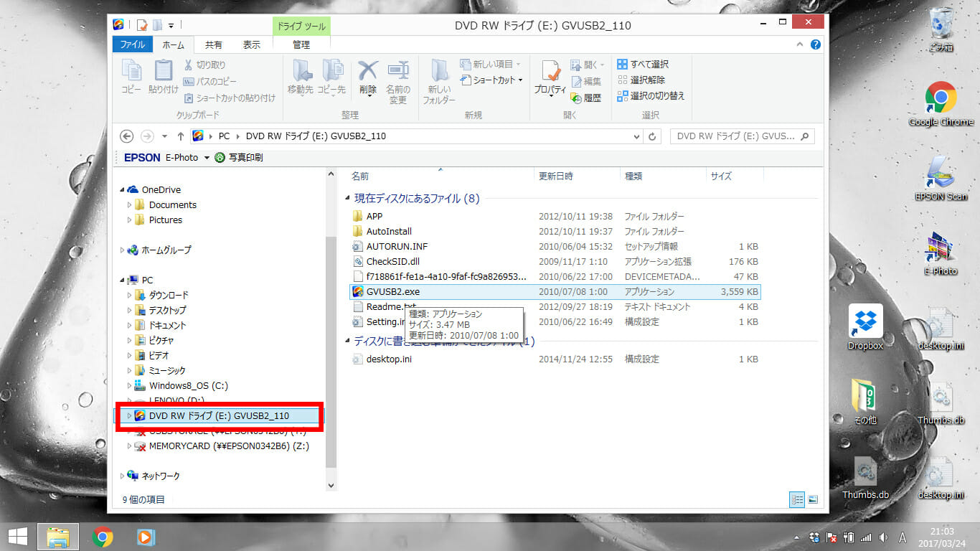Switch to the Share (共有) ribbon tab
The image size is (980, 551).
tap(214, 44)
